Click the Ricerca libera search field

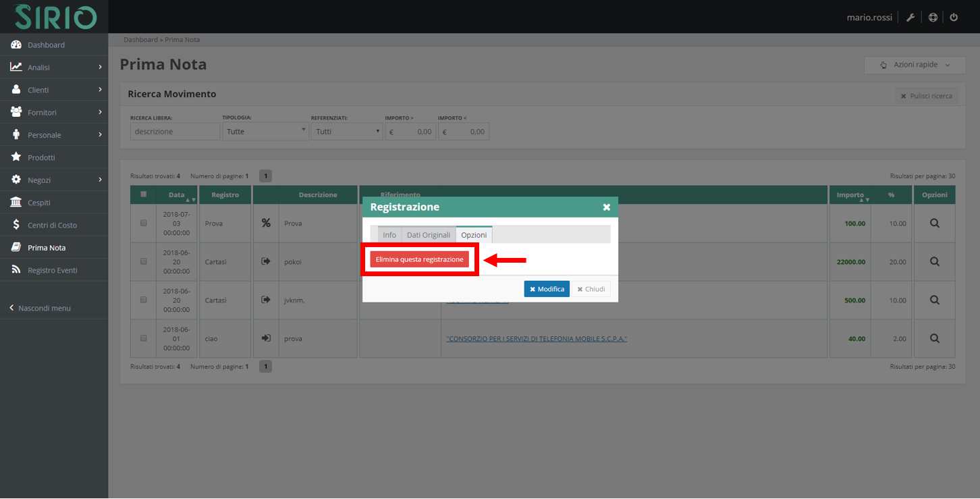(175, 132)
